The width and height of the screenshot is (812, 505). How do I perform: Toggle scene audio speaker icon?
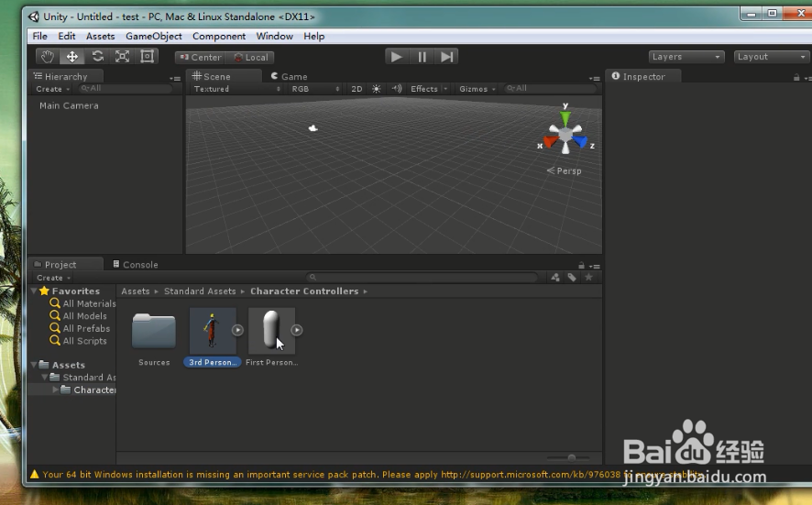tap(397, 89)
